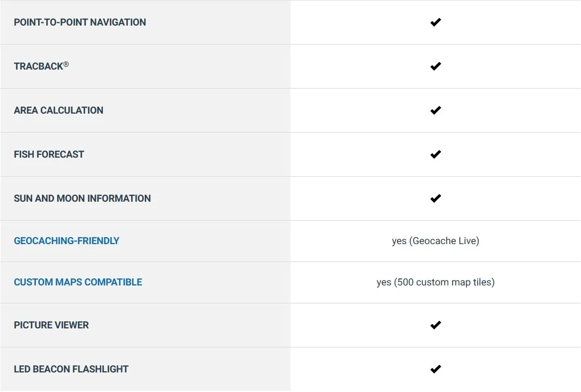Viewport: 581px width, 392px height.
Task: Select the LED Beacon Flashlight label
Action: pos(71,369)
